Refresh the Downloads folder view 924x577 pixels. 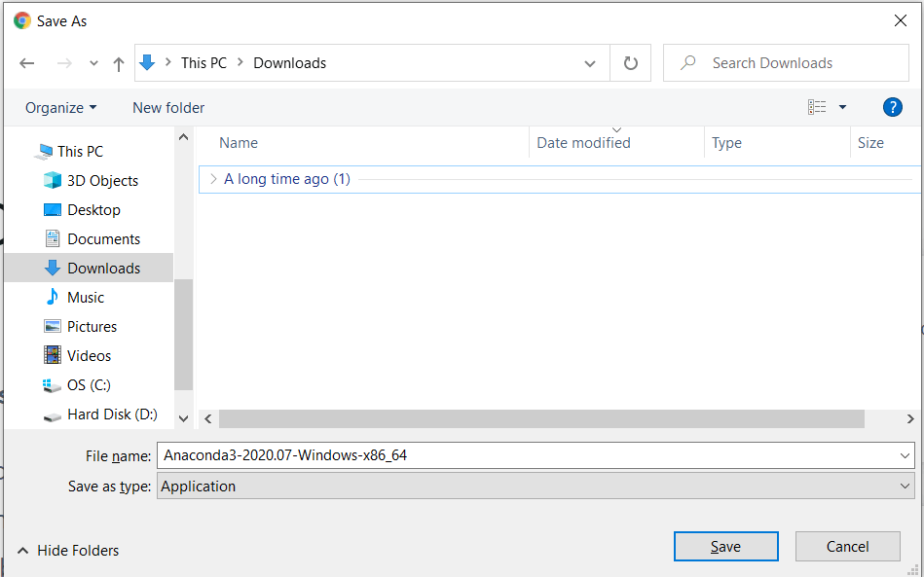[630, 62]
